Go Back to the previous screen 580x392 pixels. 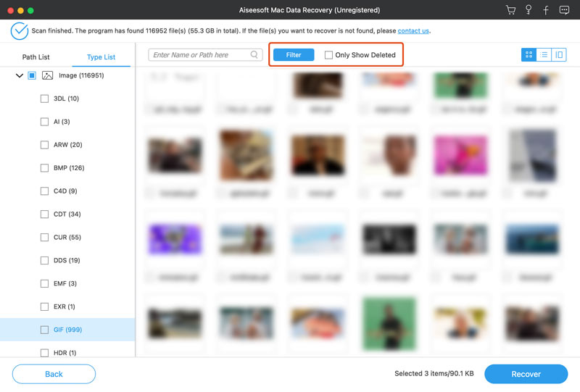pyautogui.click(x=54, y=374)
